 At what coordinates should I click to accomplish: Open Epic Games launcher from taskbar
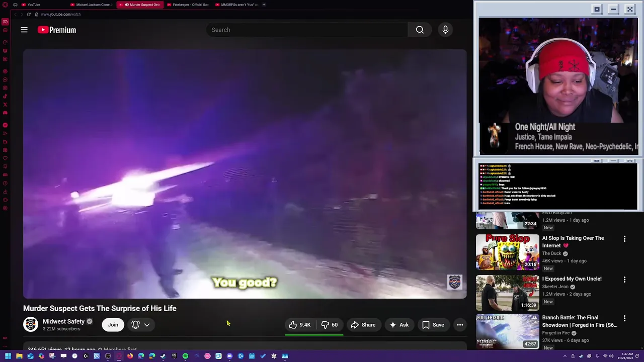click(174, 356)
